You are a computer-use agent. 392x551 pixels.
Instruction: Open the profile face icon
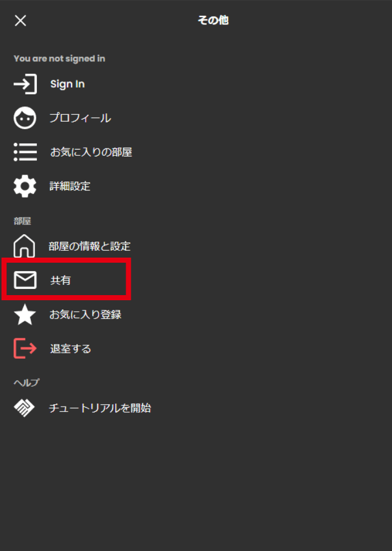click(25, 118)
